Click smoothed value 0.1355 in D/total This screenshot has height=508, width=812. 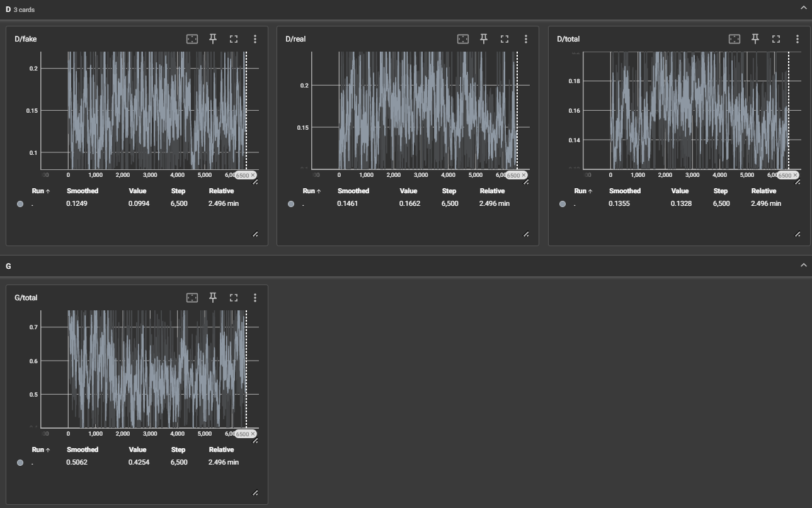click(619, 203)
